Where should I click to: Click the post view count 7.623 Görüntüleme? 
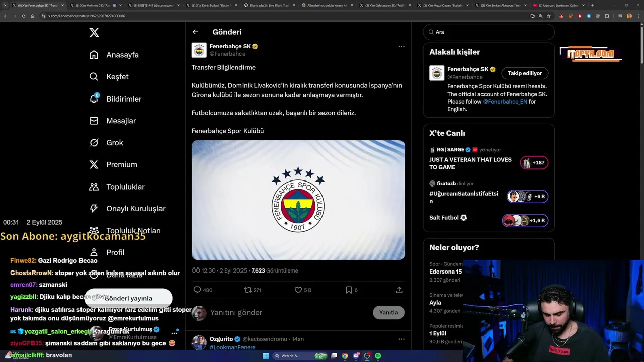(275, 270)
